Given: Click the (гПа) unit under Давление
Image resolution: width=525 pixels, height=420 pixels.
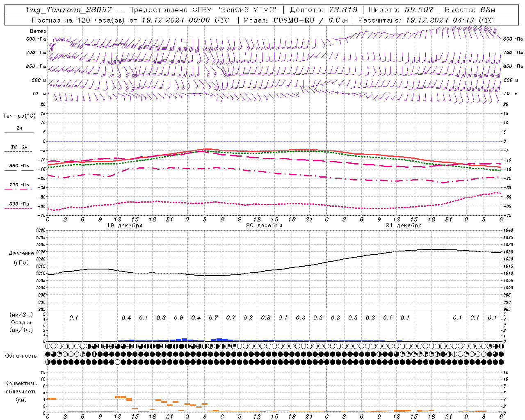Looking at the screenshot, I should coord(21,262).
